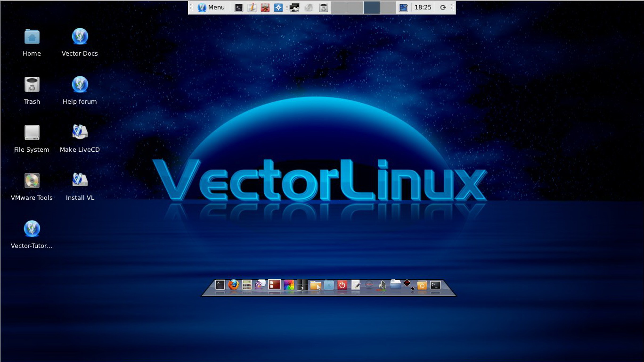Click the dark red window icon in dock
This screenshot has height=362, width=644.
(x=275, y=285)
